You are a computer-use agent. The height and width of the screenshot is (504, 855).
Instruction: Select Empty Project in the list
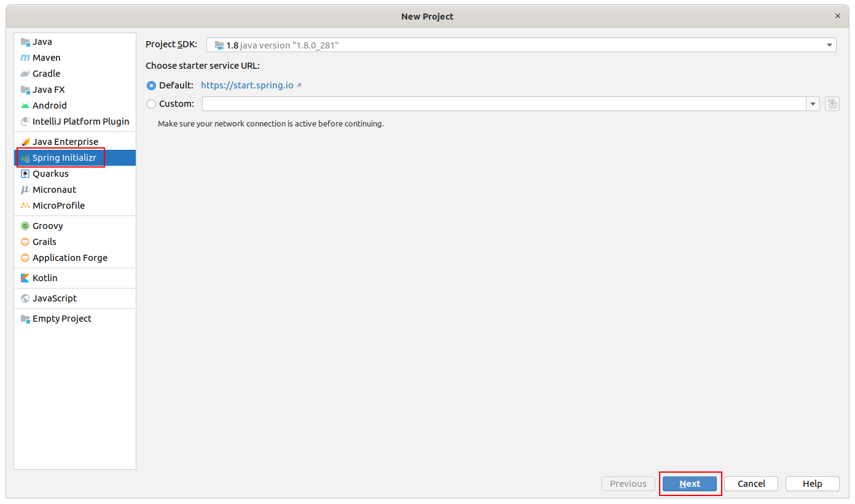click(x=61, y=319)
